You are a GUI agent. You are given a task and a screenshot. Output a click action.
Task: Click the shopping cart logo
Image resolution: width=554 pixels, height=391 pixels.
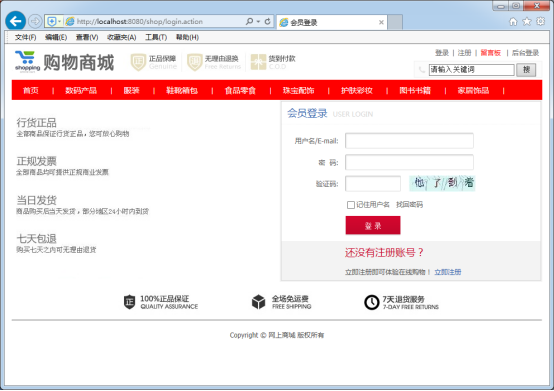[x=27, y=62]
